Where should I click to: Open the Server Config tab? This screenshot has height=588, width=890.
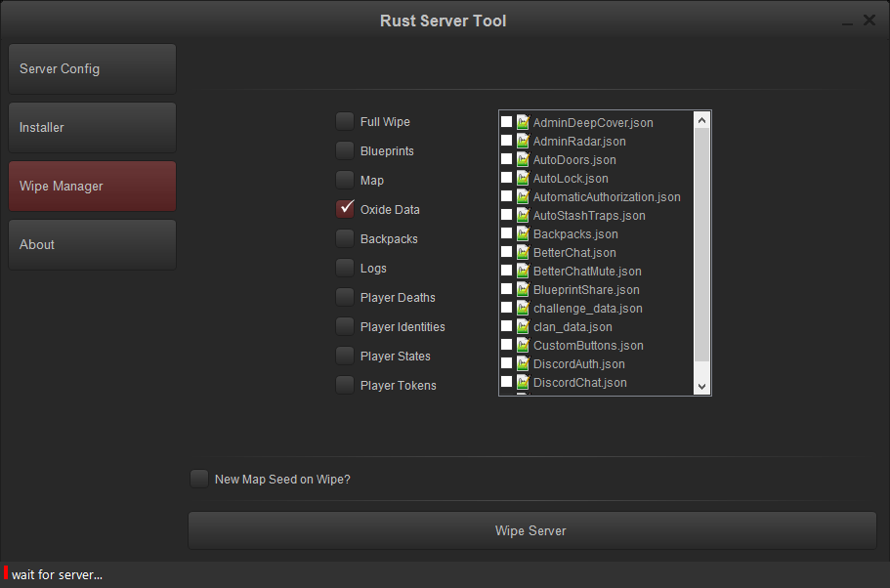92,69
